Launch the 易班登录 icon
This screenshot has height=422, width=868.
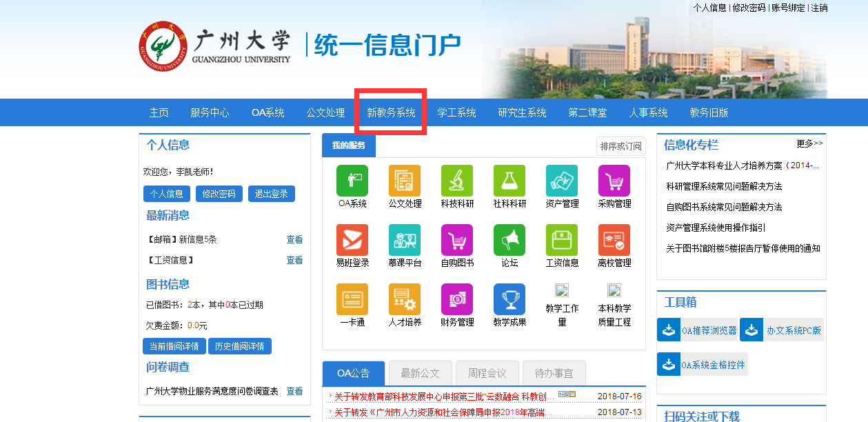[x=352, y=240]
